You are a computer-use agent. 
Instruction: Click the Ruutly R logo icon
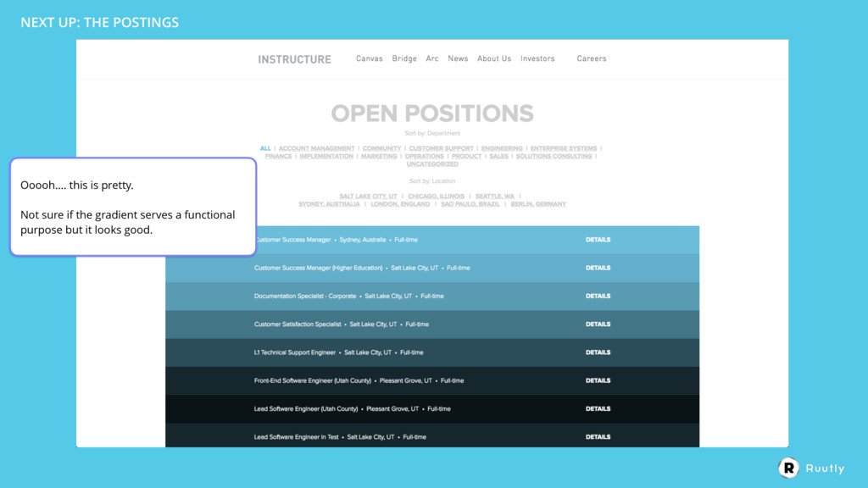coord(789,468)
